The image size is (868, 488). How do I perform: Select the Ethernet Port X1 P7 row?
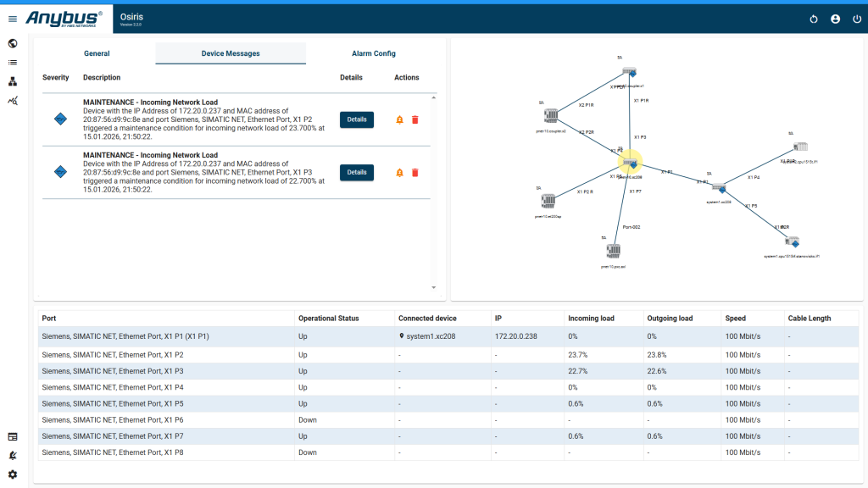(x=448, y=436)
